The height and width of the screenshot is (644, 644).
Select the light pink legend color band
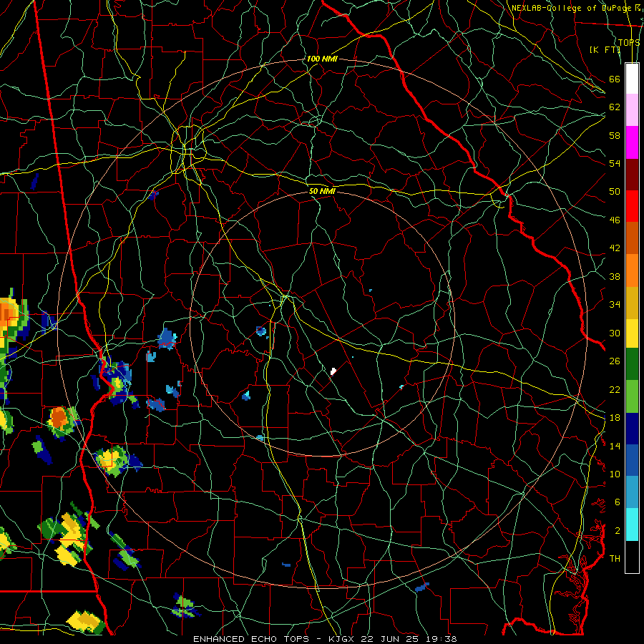click(x=632, y=110)
